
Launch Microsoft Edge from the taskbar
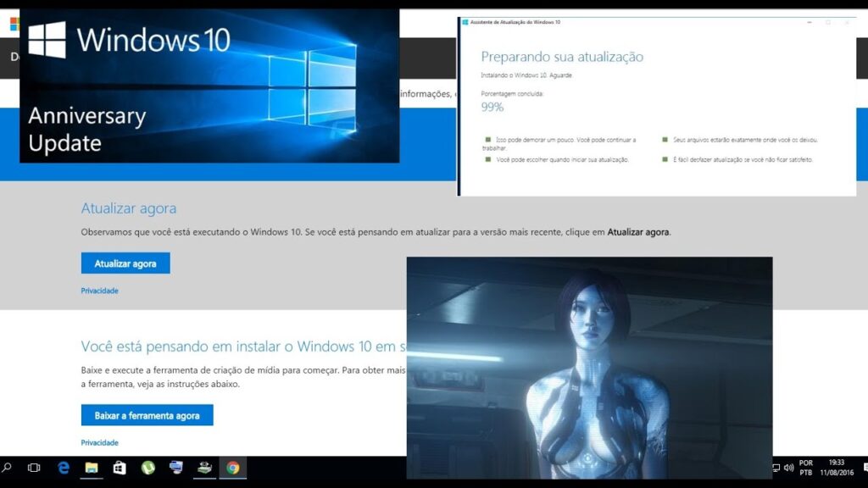[x=64, y=468]
